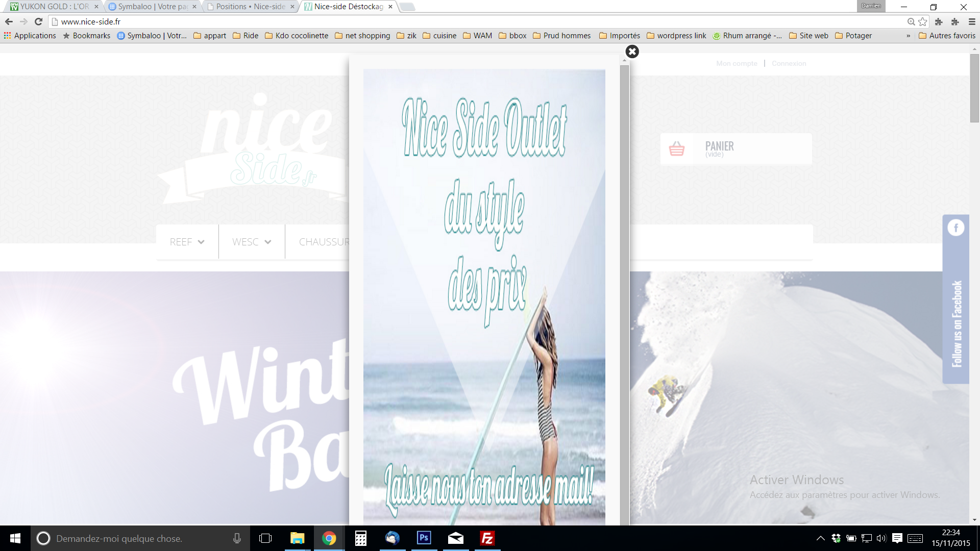Open Task View from the taskbar

[265, 538]
